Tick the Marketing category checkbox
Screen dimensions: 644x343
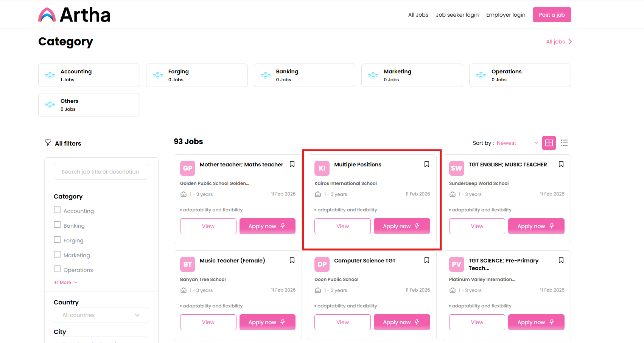click(x=57, y=255)
